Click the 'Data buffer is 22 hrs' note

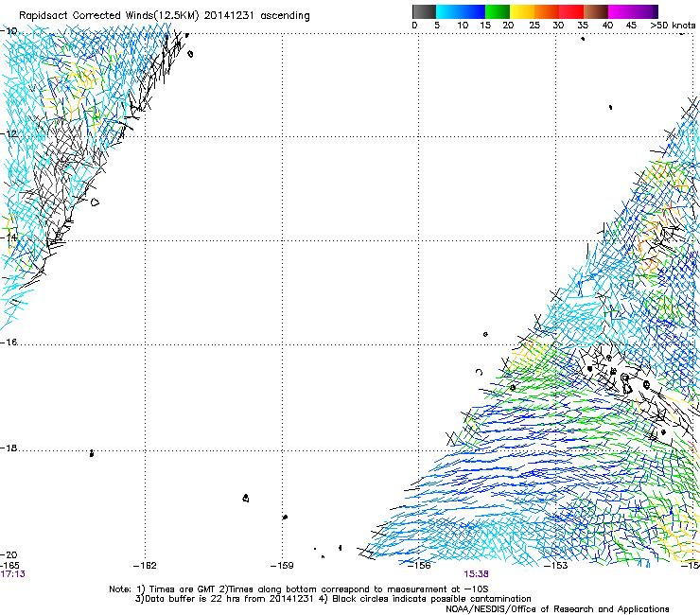333,599
